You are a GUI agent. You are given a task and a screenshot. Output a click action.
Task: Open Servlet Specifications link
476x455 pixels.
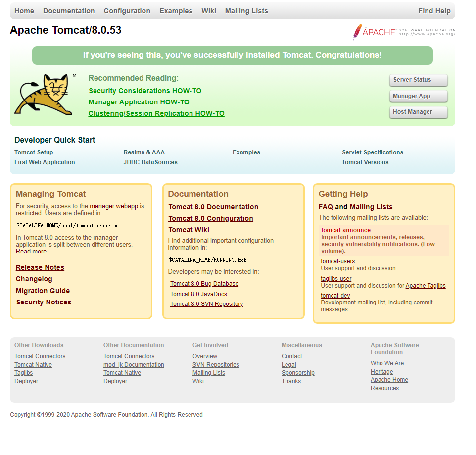tap(373, 152)
